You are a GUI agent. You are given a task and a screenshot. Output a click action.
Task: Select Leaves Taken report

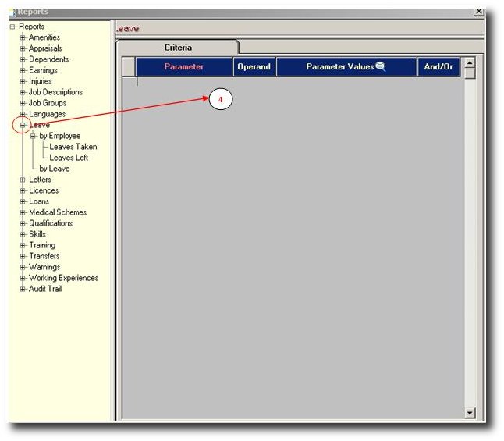coord(73,147)
